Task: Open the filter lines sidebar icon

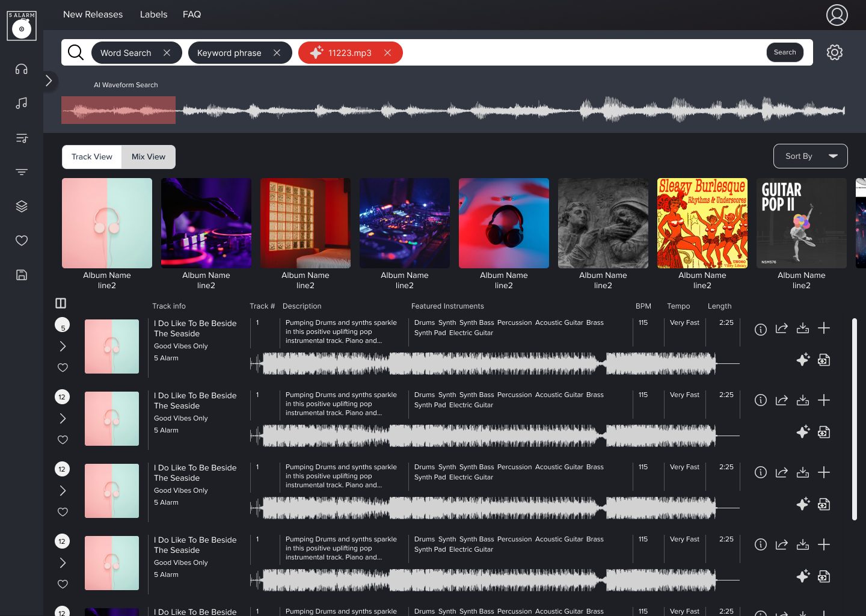Action: (x=22, y=172)
